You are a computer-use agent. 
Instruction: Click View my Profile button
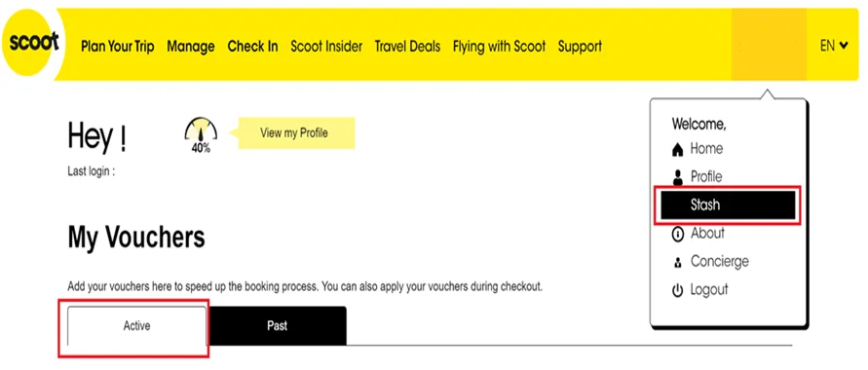coord(294,132)
